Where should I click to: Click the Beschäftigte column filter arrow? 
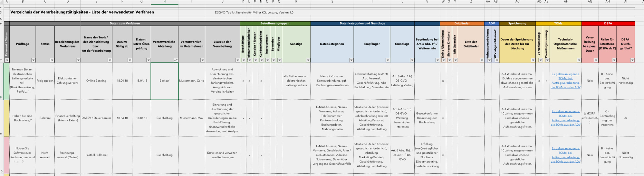pyautogui.click(x=244, y=60)
